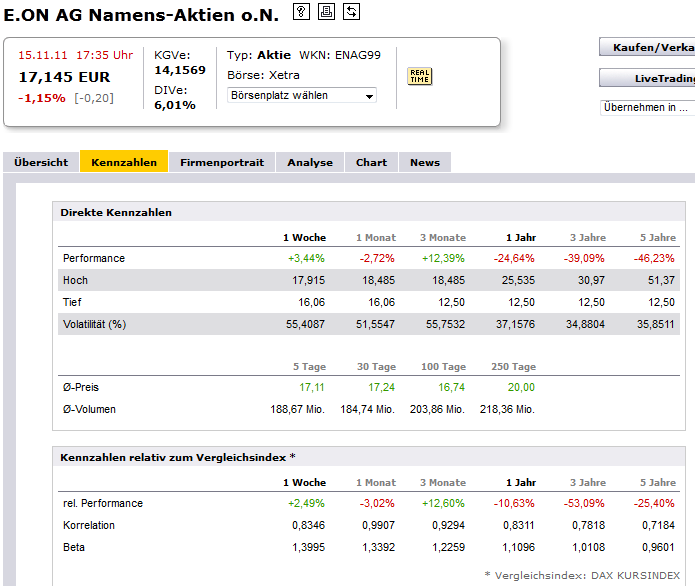695x586 pixels.
Task: Click the 1 Woche performance +3,44%
Action: (306, 258)
